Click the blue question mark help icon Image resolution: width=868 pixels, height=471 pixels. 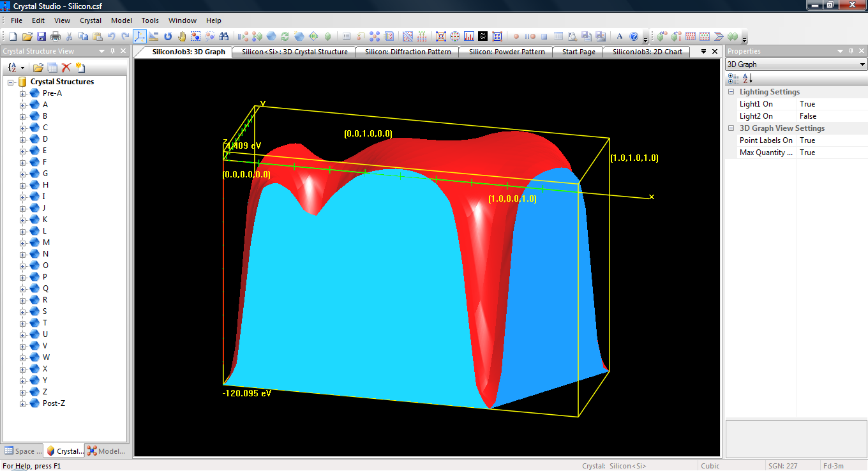point(634,36)
